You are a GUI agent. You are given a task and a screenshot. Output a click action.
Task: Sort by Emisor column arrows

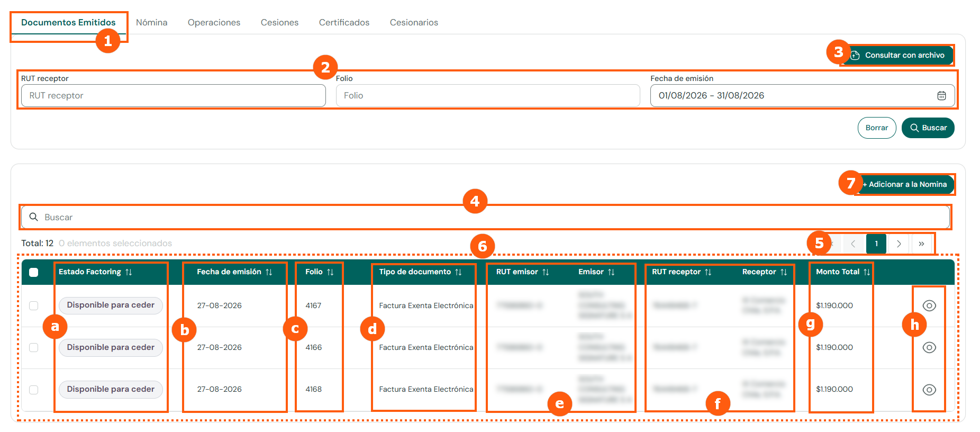pos(611,272)
